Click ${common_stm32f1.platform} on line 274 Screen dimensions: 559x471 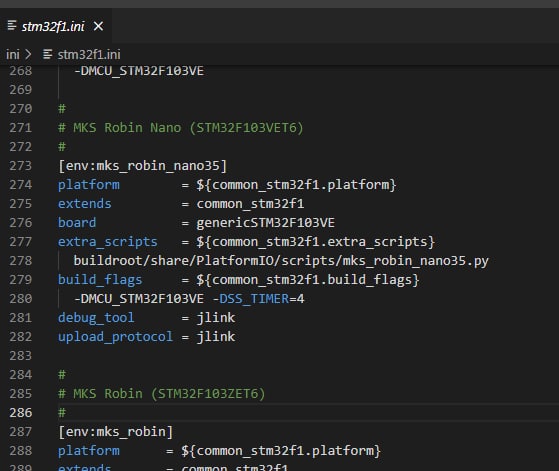(x=296, y=185)
